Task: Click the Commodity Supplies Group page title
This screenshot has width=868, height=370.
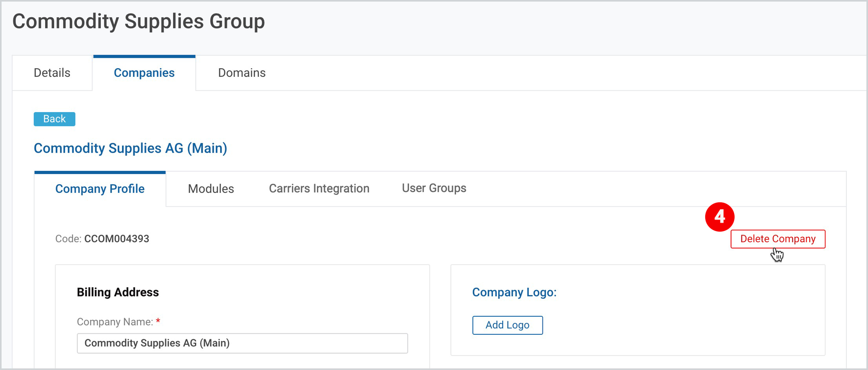Action: 139,21
